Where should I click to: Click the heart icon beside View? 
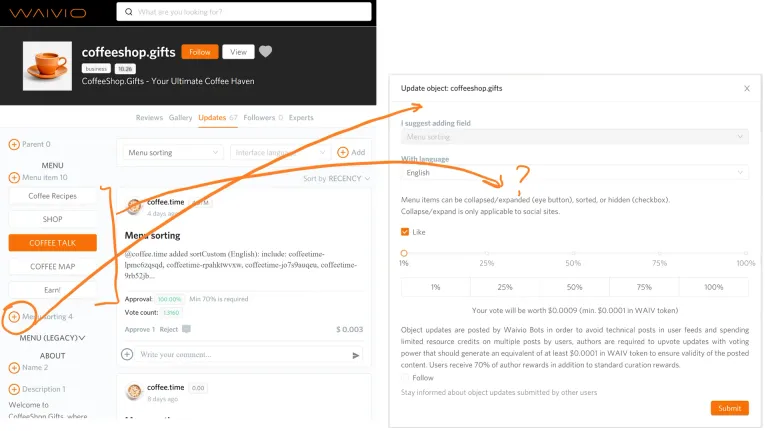pos(265,51)
